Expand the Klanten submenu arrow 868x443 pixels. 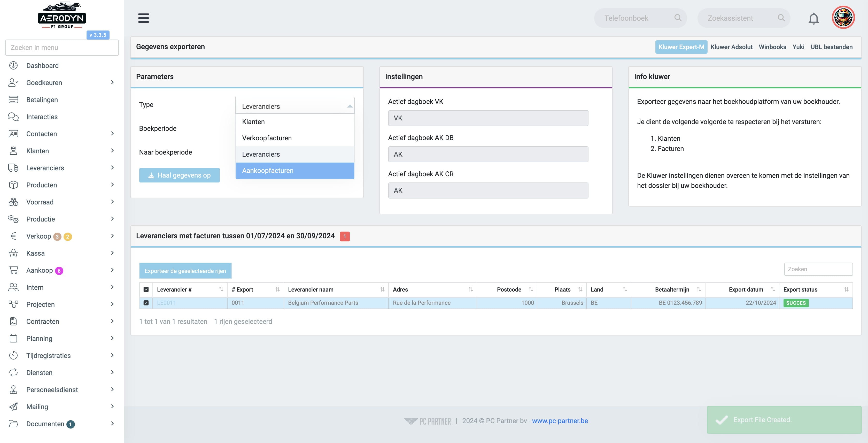pyautogui.click(x=112, y=150)
